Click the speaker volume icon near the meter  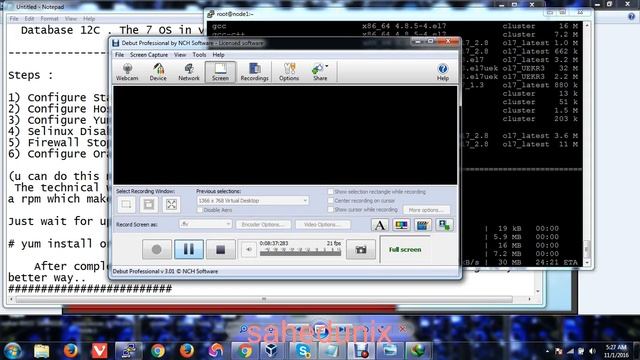tap(249, 249)
